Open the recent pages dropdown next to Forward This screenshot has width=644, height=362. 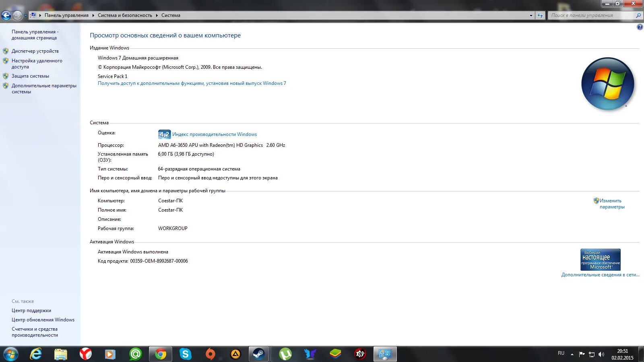click(x=25, y=16)
